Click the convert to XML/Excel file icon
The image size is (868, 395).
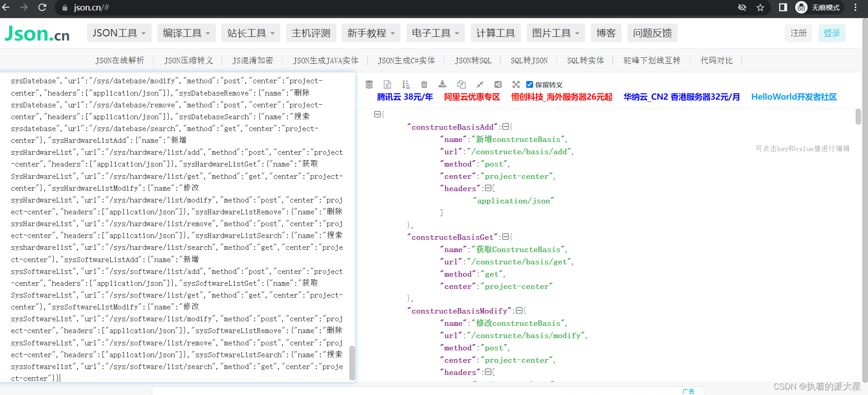click(x=387, y=84)
